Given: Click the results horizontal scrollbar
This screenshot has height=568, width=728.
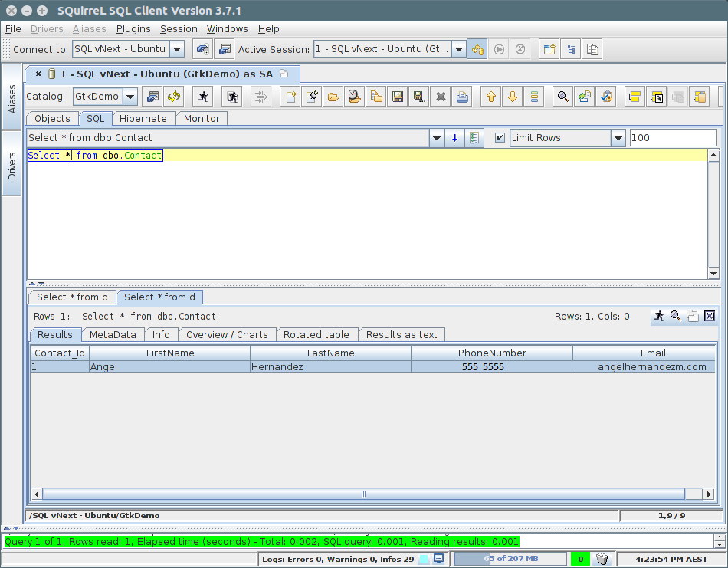Looking at the screenshot, I should pos(363,494).
